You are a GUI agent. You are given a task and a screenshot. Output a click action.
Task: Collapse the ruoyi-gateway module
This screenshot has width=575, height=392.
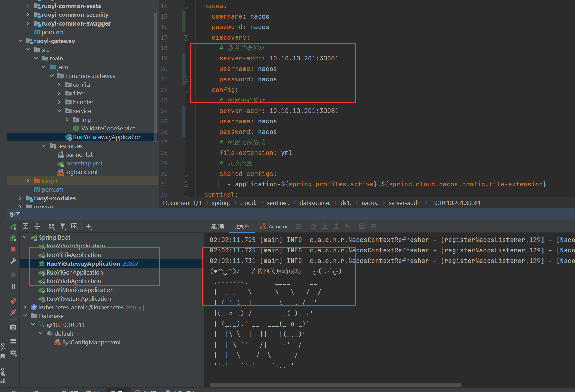click(20, 41)
